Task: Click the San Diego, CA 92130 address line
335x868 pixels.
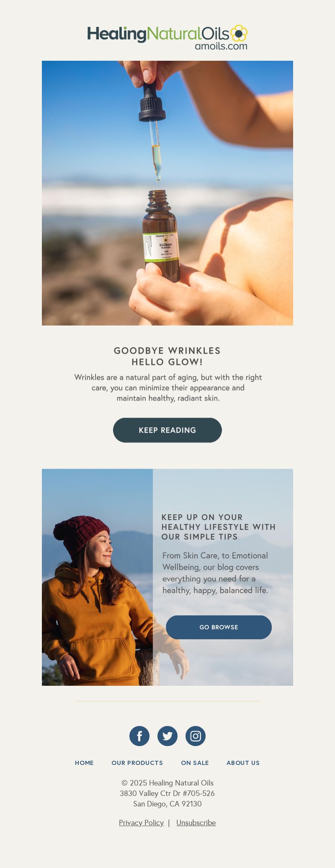Action: [x=167, y=804]
